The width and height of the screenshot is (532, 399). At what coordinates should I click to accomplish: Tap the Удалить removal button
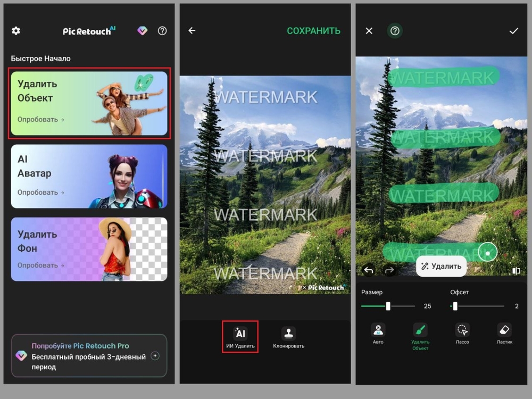[441, 266]
